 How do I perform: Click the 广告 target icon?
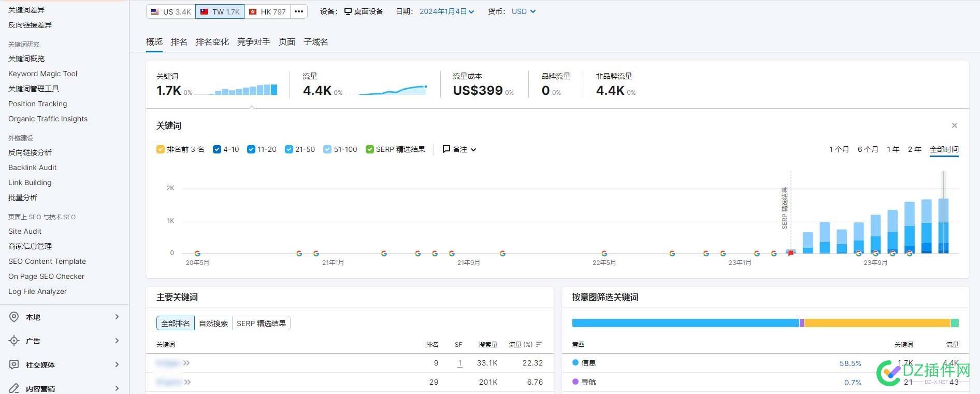coord(14,341)
